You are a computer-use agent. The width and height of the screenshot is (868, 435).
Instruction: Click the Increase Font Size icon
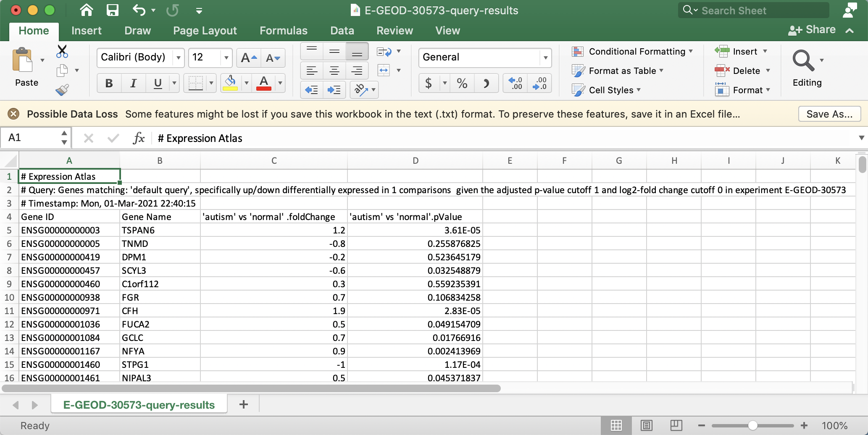click(x=248, y=58)
